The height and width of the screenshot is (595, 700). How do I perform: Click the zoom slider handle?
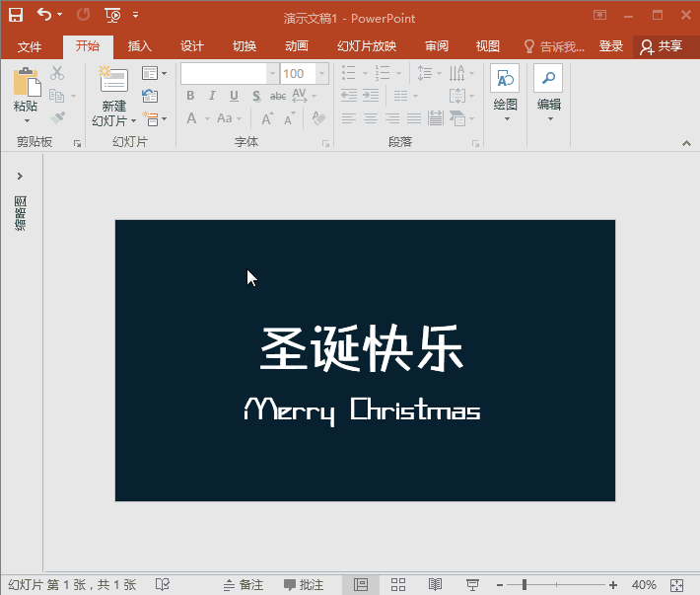tap(525, 585)
